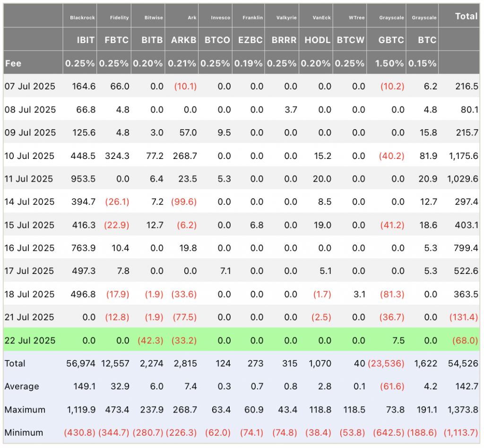Click the Minimum summary row label
This screenshot has height=448, width=484.
click(24, 432)
